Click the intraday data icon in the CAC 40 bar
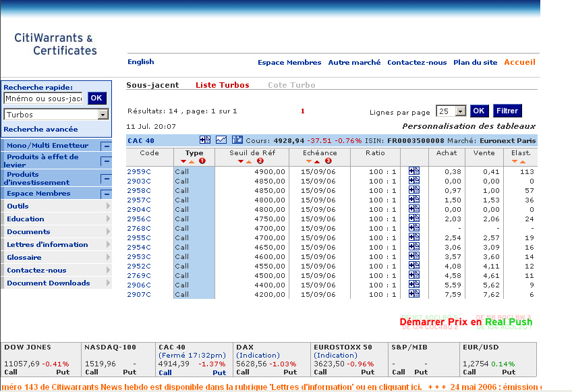The width and height of the screenshot is (572, 392). [x=237, y=140]
